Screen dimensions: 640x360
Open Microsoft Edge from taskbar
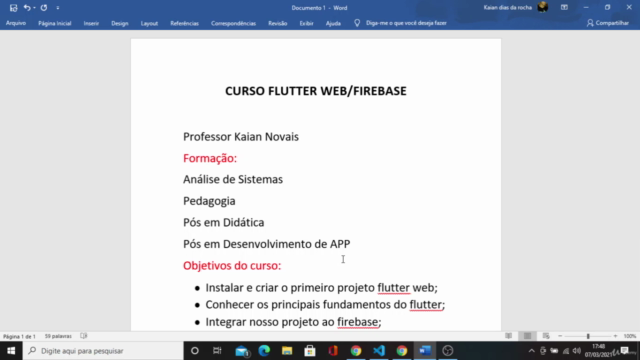coord(264,351)
